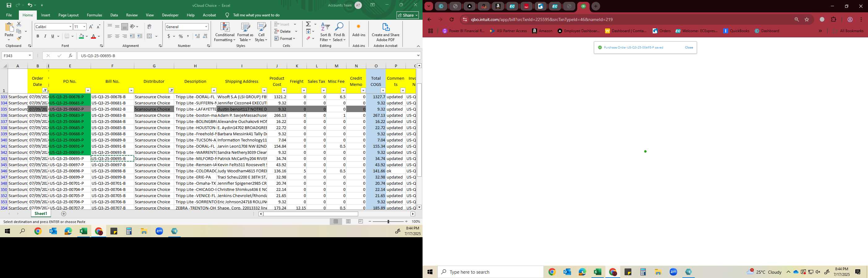Click the Wrap Text icon

tap(149, 27)
